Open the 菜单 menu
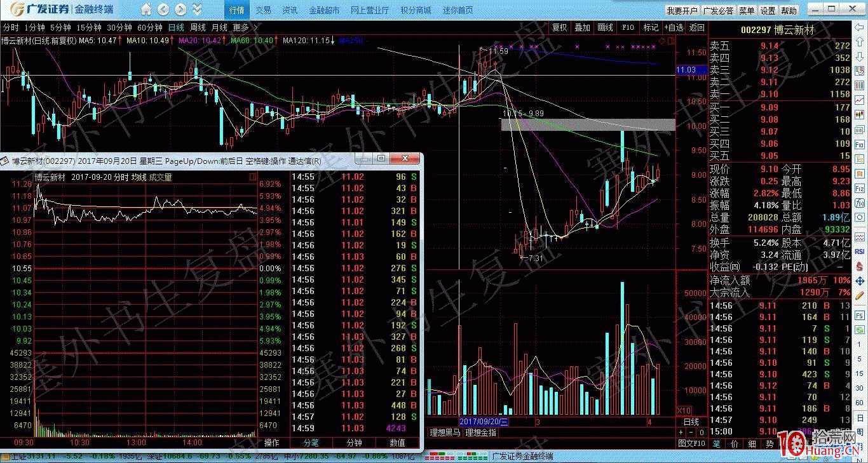Image resolution: width=868 pixels, height=463 pixels. pos(747,11)
